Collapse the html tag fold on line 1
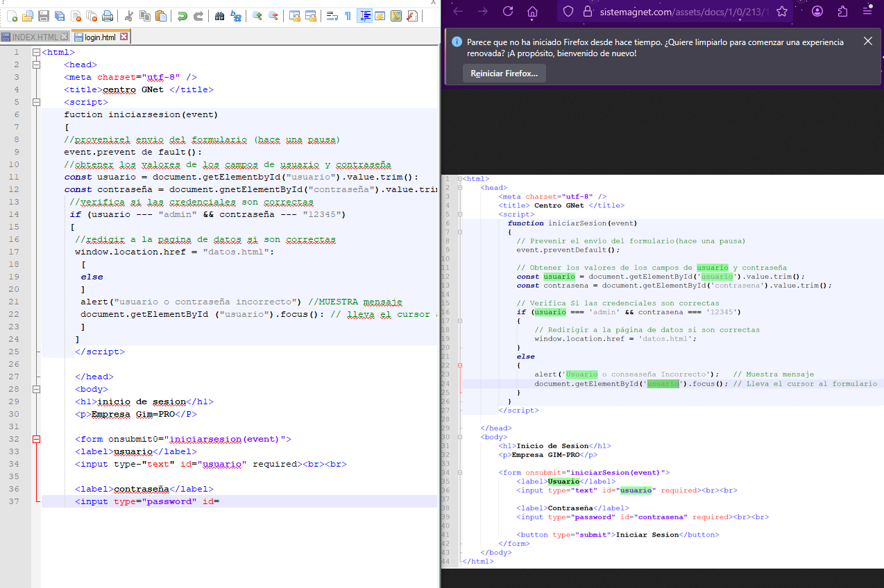 coord(37,53)
